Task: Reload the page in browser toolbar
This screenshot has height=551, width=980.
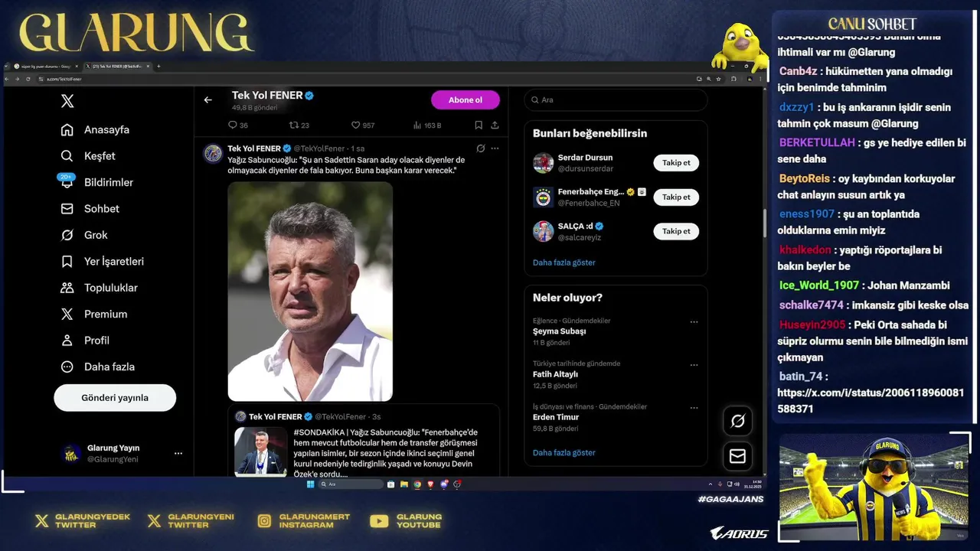Action: coord(28,79)
